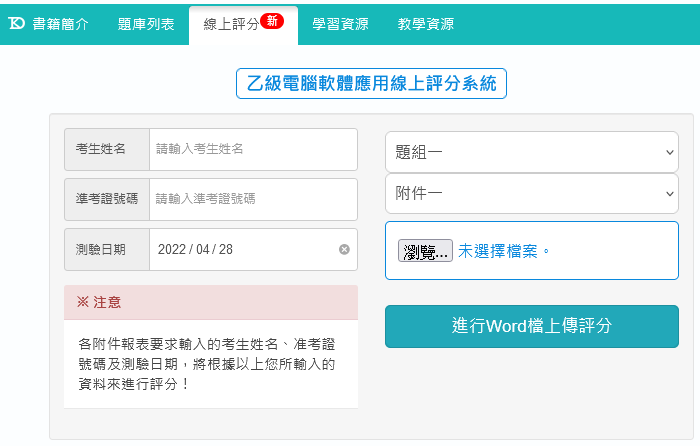The width and height of the screenshot is (700, 446).
Task: Click the 瀏覽 file browse button
Action: (x=425, y=251)
